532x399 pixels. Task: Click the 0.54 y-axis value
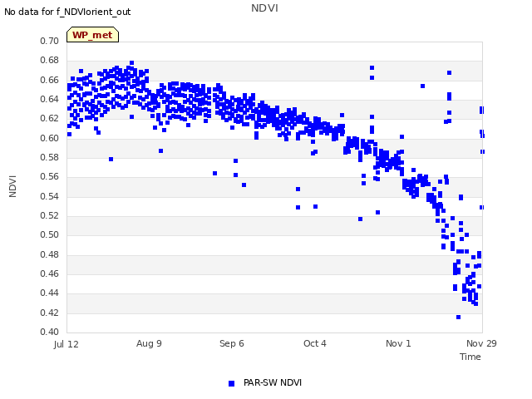coord(50,196)
